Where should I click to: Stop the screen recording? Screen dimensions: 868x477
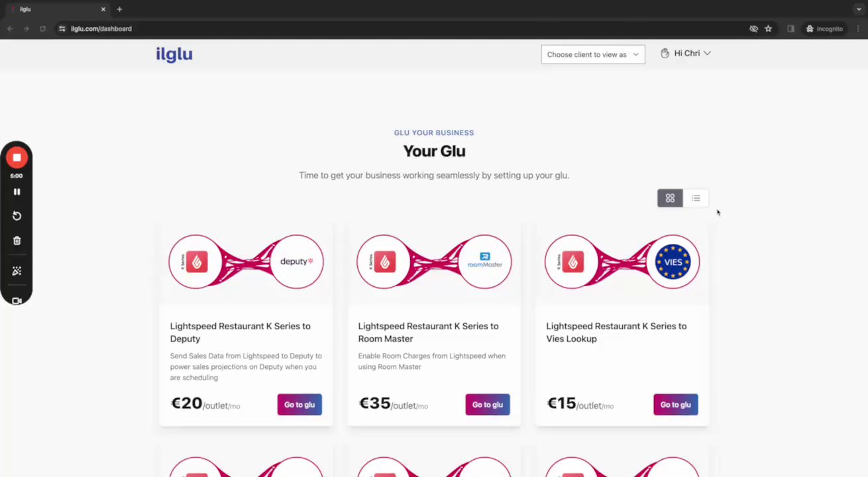[17, 158]
